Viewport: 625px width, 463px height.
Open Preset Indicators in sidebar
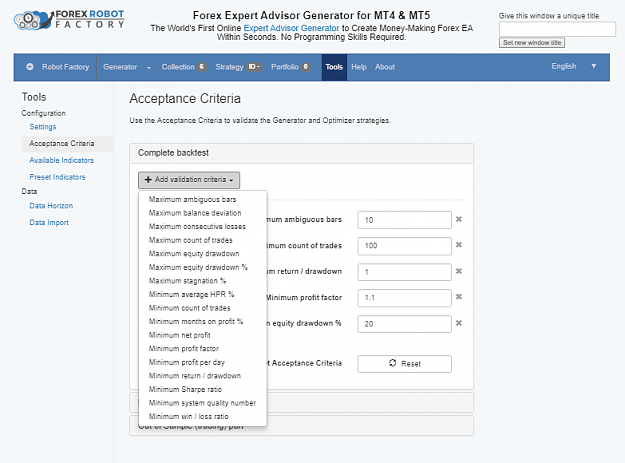(x=57, y=177)
